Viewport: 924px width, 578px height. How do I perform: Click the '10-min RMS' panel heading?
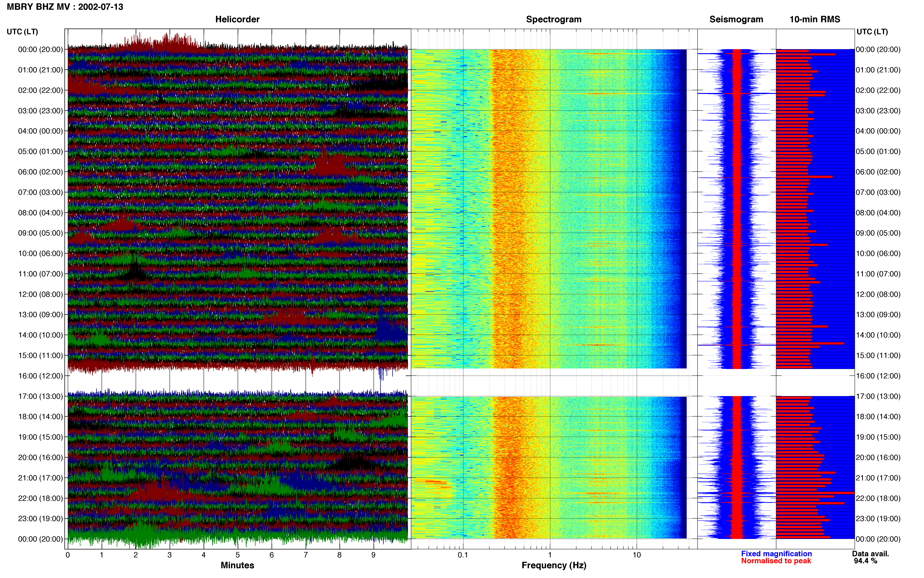click(x=815, y=20)
